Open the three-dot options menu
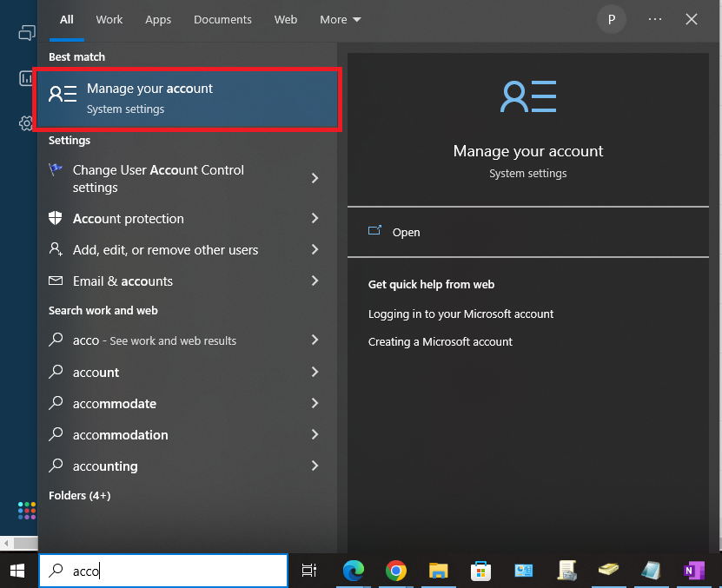The width and height of the screenshot is (722, 588). tap(655, 19)
